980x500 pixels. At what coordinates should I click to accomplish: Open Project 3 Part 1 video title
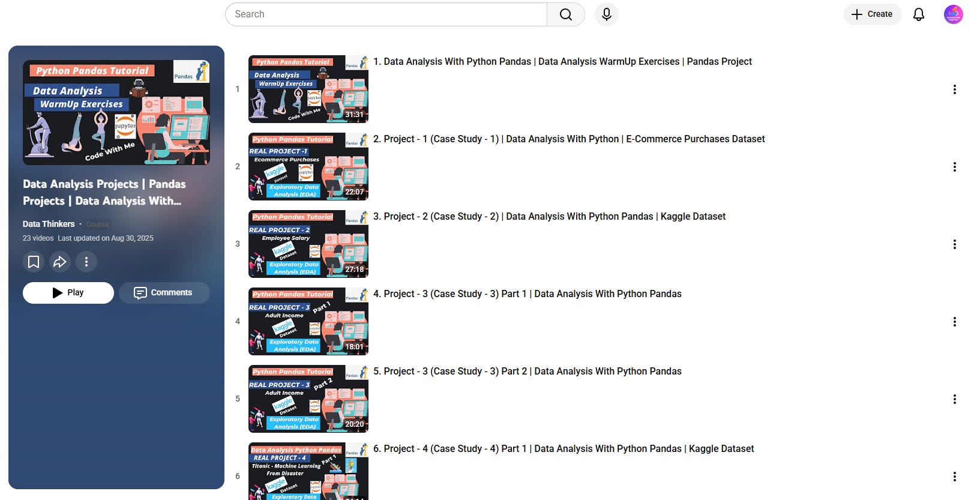528,294
